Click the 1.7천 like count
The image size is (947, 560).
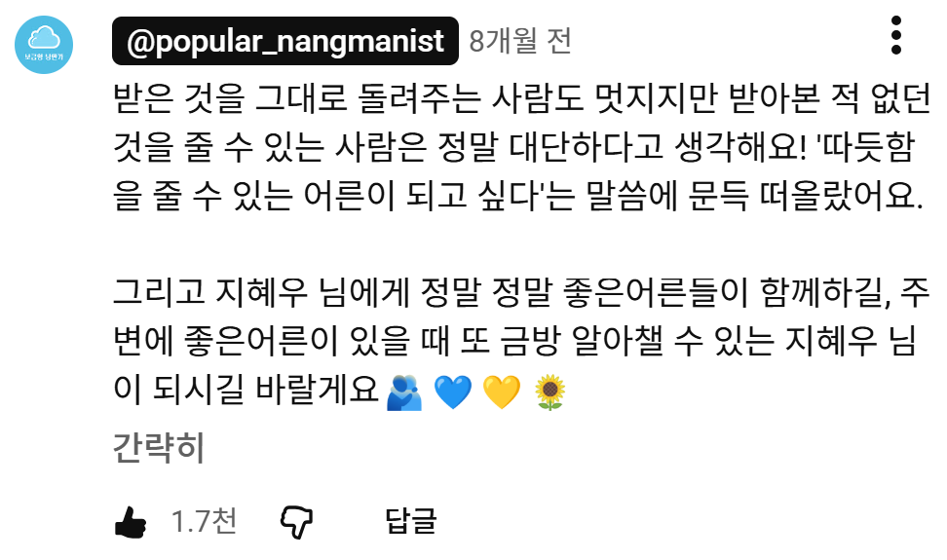(x=204, y=521)
